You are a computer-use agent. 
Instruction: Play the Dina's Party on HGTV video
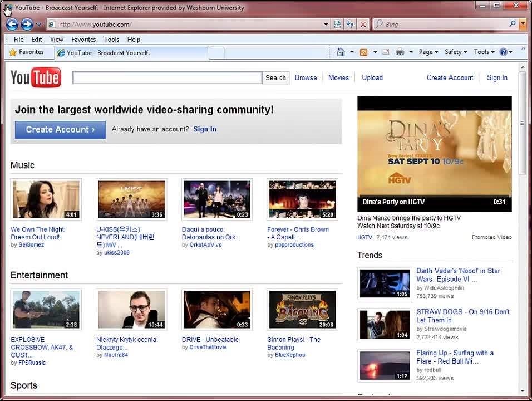tap(434, 154)
